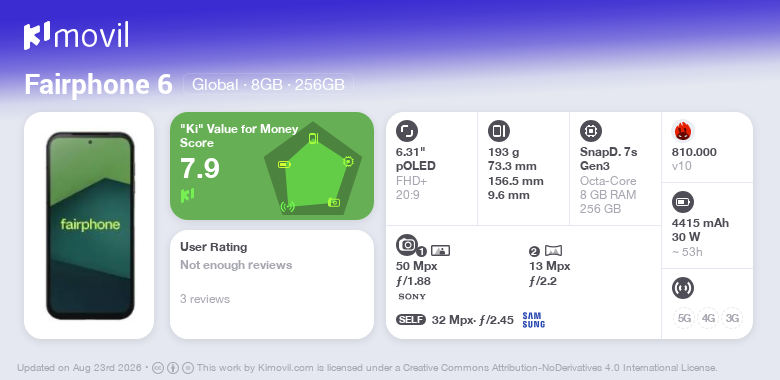
Task: Click the battery icon above 4415 mAh
Action: point(682,202)
